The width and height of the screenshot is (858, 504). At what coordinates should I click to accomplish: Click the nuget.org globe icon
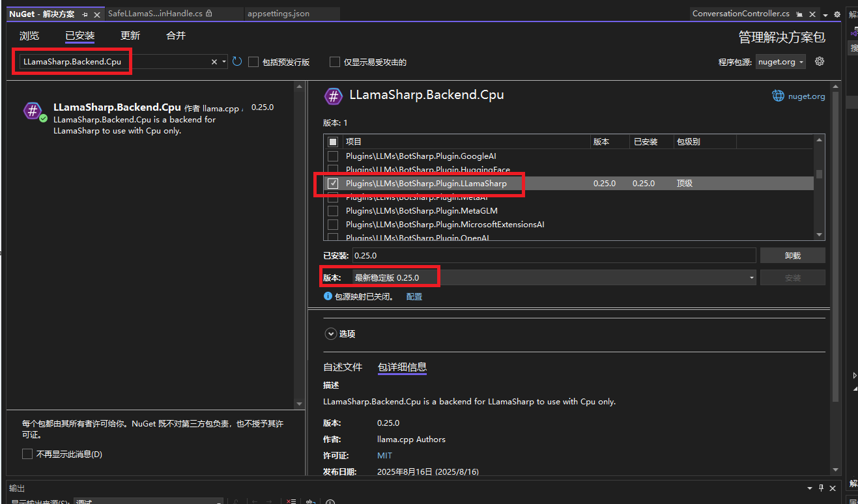(778, 96)
